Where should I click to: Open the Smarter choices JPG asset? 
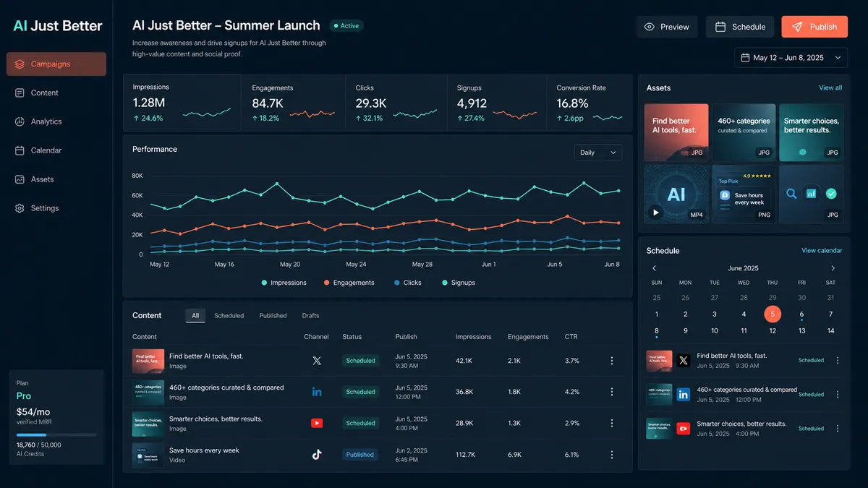coord(812,132)
